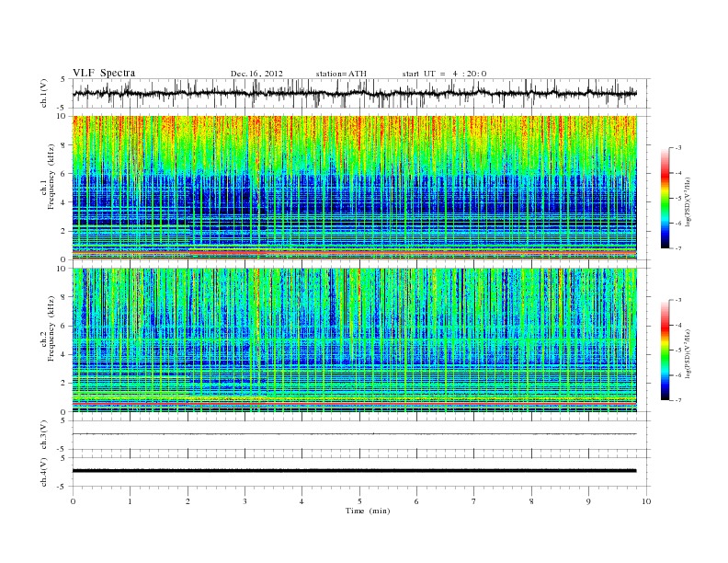728x563 pixels.
Task: Click the ch.1 voltage waveform trace
Action: point(354,93)
